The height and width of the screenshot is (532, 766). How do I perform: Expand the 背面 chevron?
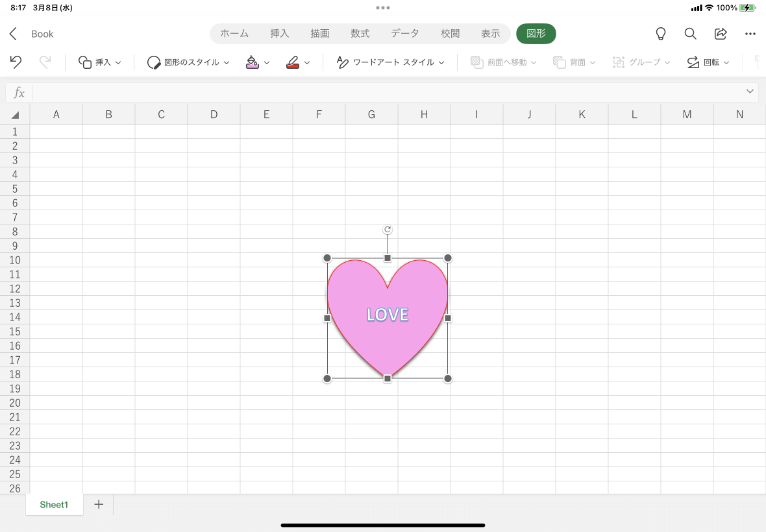pyautogui.click(x=593, y=62)
